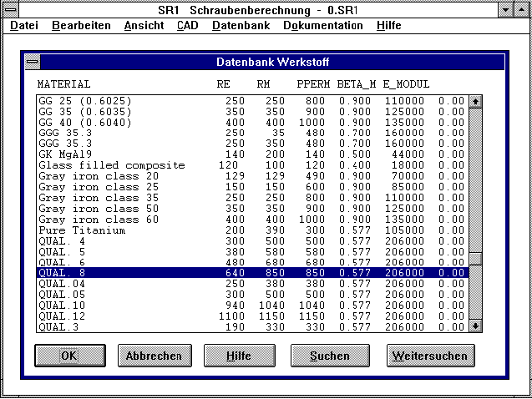Open the Ansicht menu
Viewport: 532px width, 399px height.
144,26
